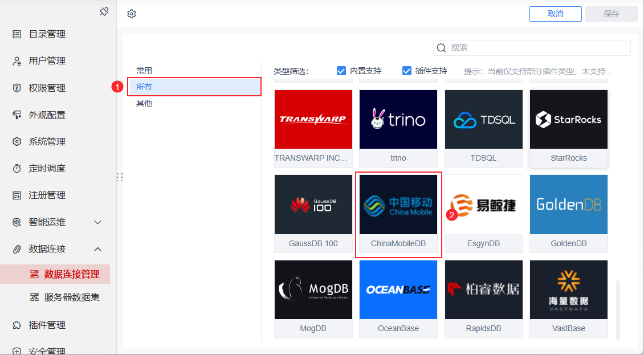This screenshot has height=355, width=644.
Task: Select the EsgynDB logo tile
Action: coord(484,205)
